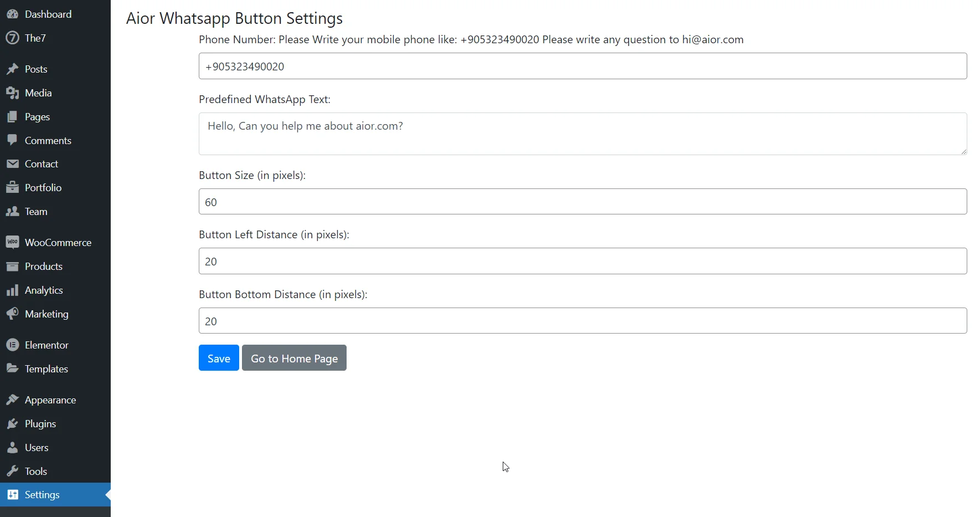This screenshot has height=517, width=980.
Task: Focus the Button Size input field
Action: click(582, 202)
